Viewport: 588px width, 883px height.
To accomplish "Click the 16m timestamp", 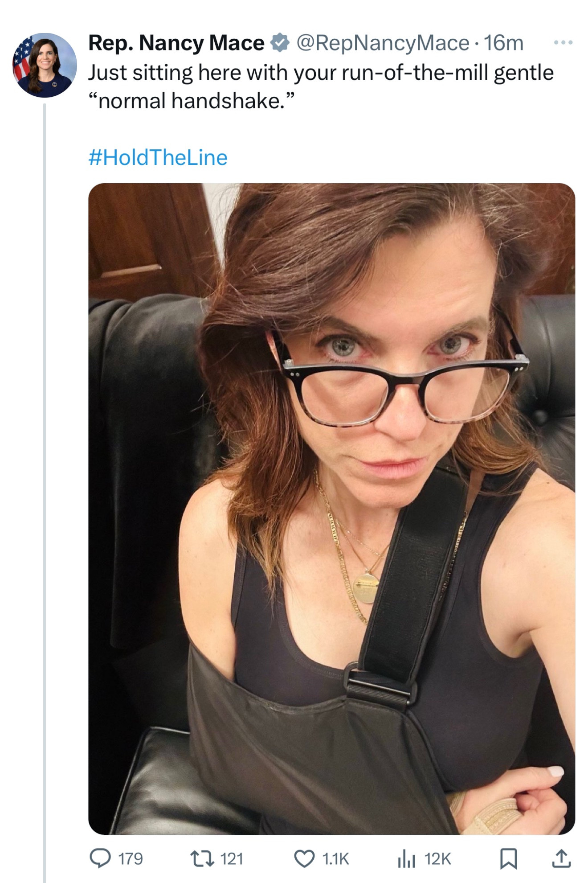I will (x=503, y=43).
